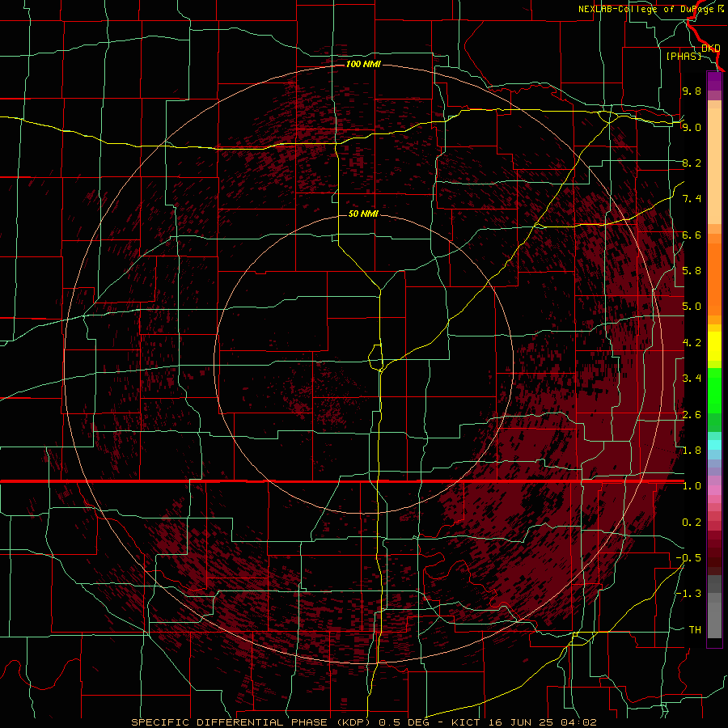This screenshot has height=728, width=728.
Task: Click the [PHAS] units label
Action: [x=684, y=57]
